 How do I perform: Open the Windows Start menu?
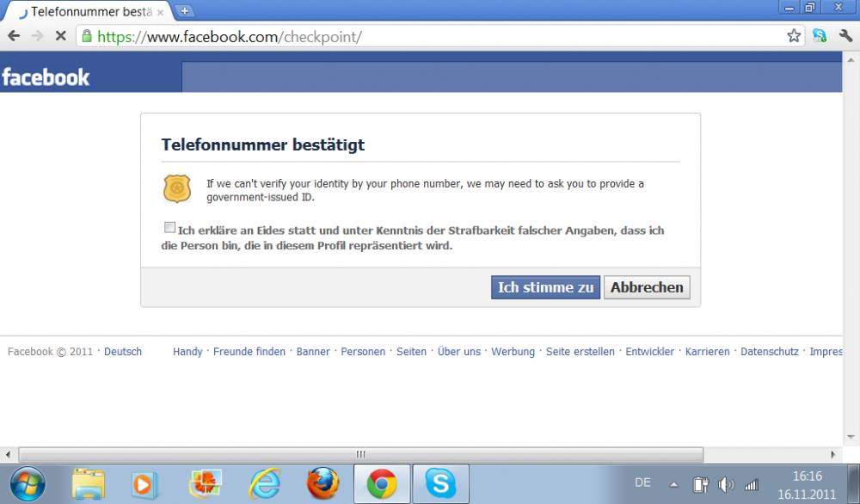(28, 484)
